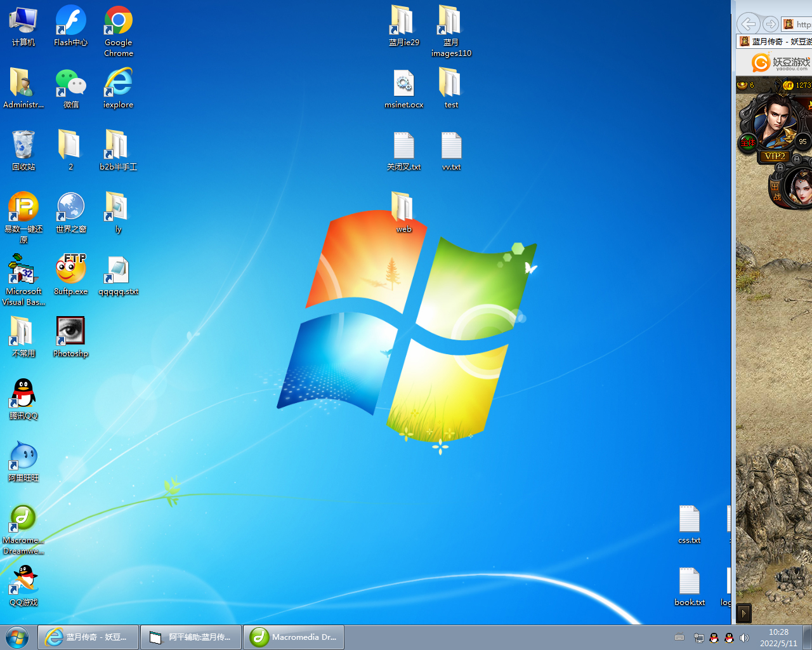Click the gold coin currency icon
The width and height of the screenshot is (812, 650).
pos(788,85)
